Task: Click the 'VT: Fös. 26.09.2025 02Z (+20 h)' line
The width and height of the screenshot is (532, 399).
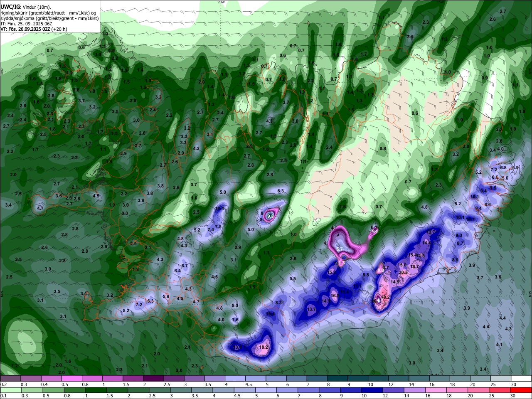Action: coord(34,29)
